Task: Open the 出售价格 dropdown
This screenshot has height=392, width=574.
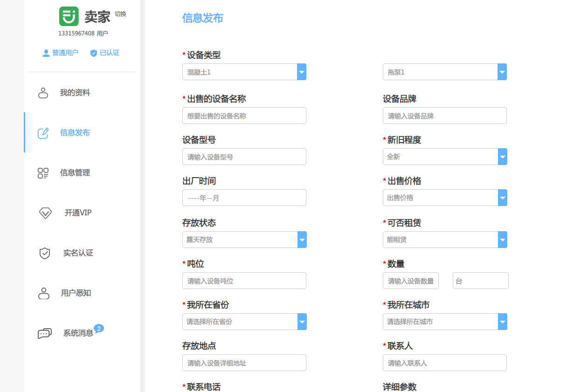Action: tap(445, 198)
